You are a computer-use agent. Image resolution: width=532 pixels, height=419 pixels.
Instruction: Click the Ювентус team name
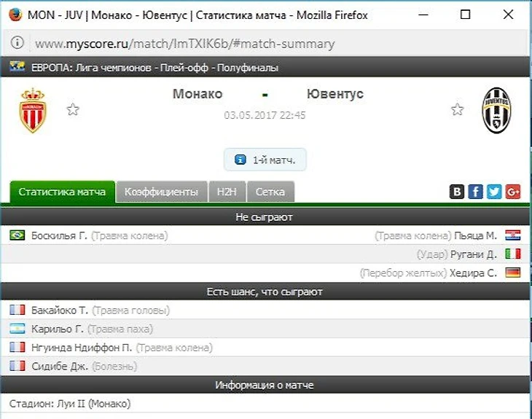pyautogui.click(x=335, y=94)
